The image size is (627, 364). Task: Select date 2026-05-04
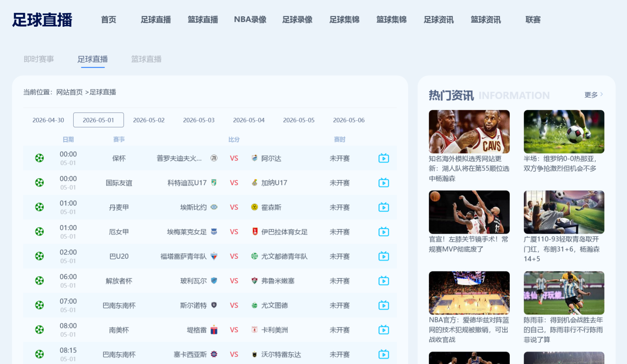[249, 120]
